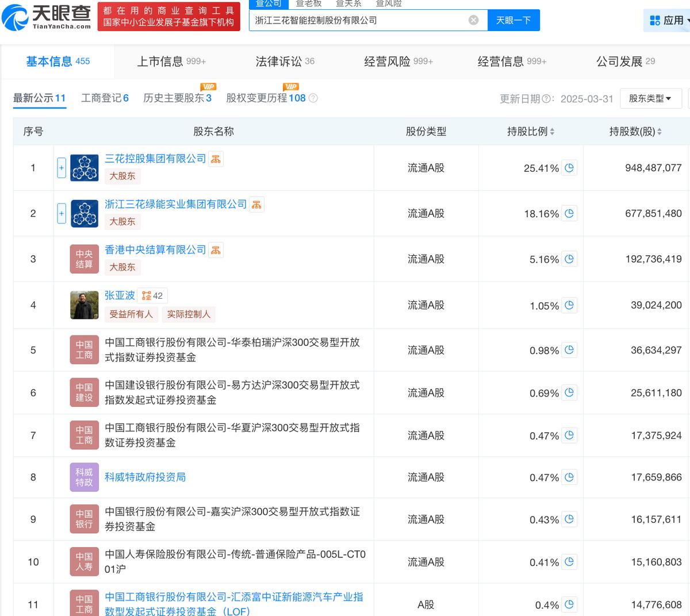This screenshot has height=616, width=690.
Task: Click the help icon next to 股权变更历程 108
Action: pos(313,98)
